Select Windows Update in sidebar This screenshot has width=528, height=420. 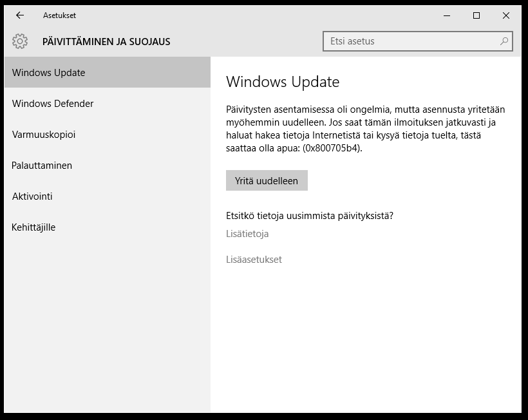pos(108,72)
